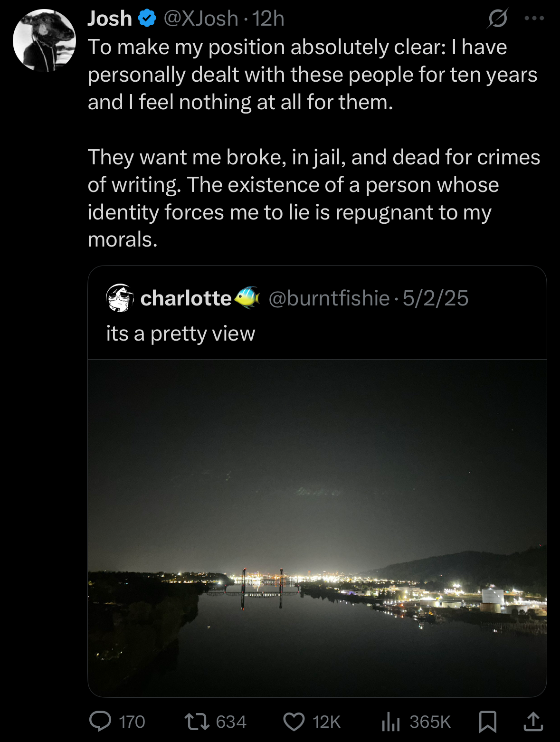Open the @burntfishie handle
This screenshot has width=560, height=742.
point(329,298)
